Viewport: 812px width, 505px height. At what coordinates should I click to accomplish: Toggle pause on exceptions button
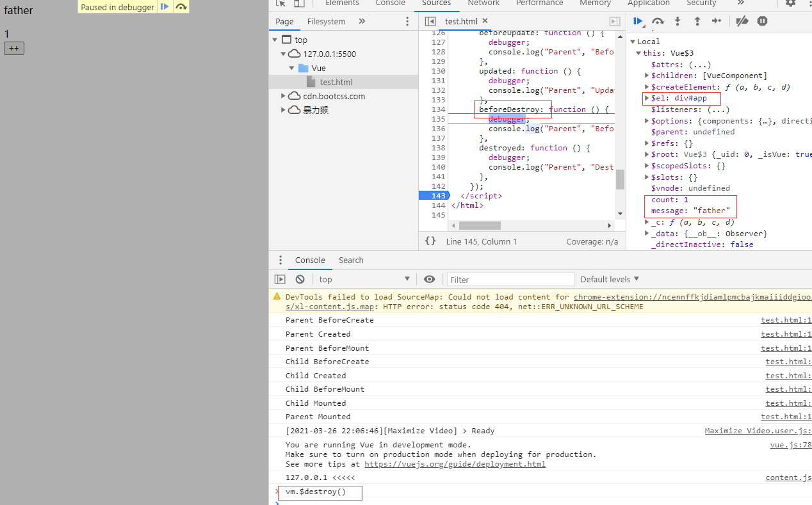tap(762, 21)
